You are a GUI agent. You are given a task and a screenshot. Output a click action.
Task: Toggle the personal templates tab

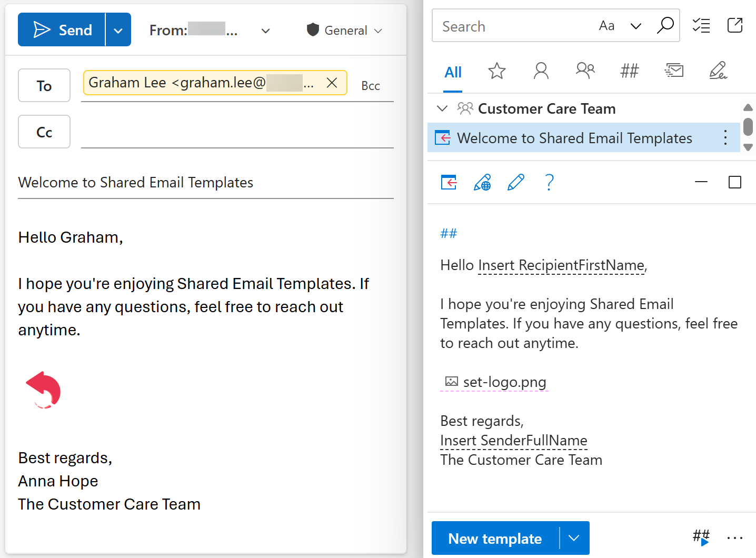coord(541,71)
